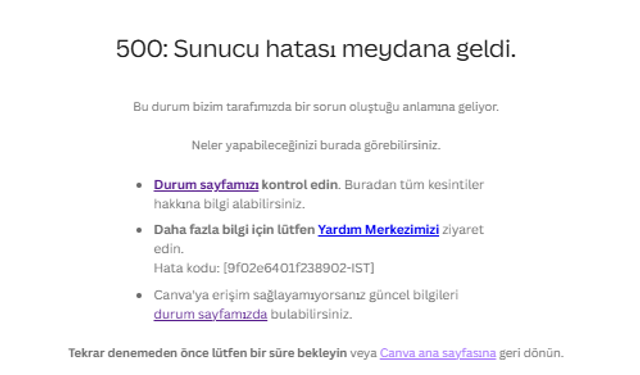Viewport: 640px width, 375px height.
Task: Open the 'Durum sayfamızı' status page link
Action: point(206,185)
